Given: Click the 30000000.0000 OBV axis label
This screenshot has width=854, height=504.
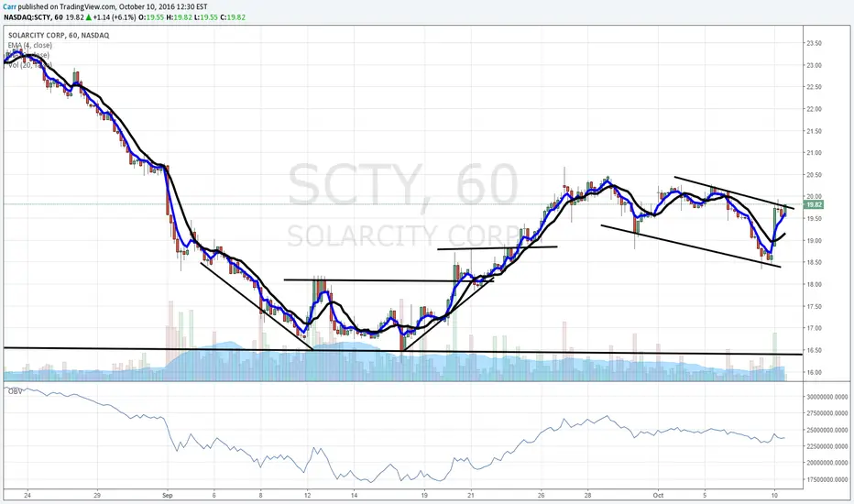Looking at the screenshot, I should coord(827,397).
